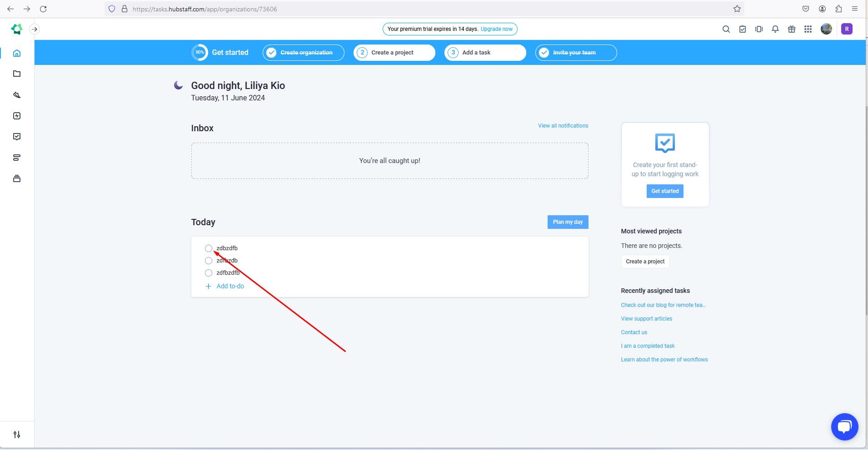Click Add to-do
Screen dimensions: 868x450
(225, 286)
